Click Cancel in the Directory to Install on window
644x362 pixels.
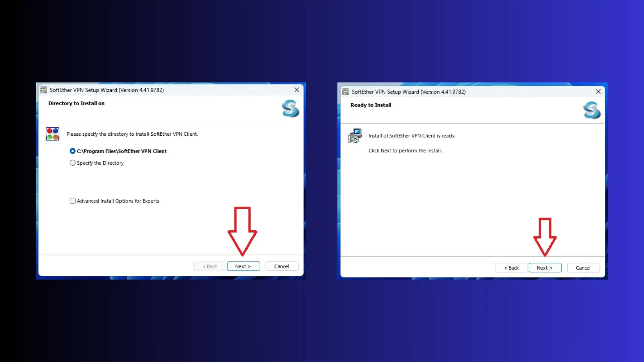pos(282,266)
